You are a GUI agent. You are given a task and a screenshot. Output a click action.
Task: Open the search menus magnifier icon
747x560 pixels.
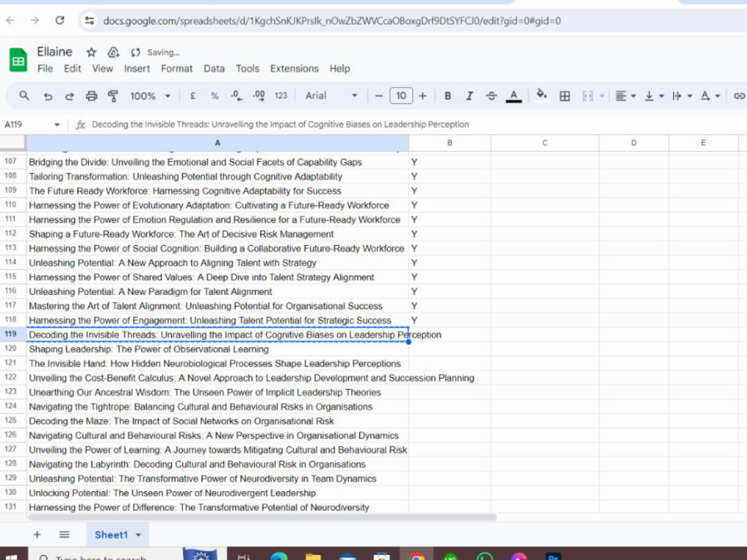point(24,96)
